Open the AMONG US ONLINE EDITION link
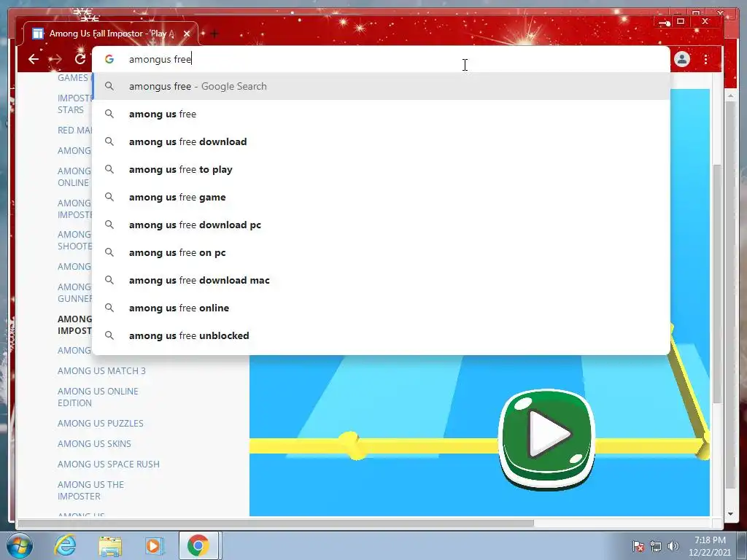The image size is (747, 560). pyautogui.click(x=98, y=397)
